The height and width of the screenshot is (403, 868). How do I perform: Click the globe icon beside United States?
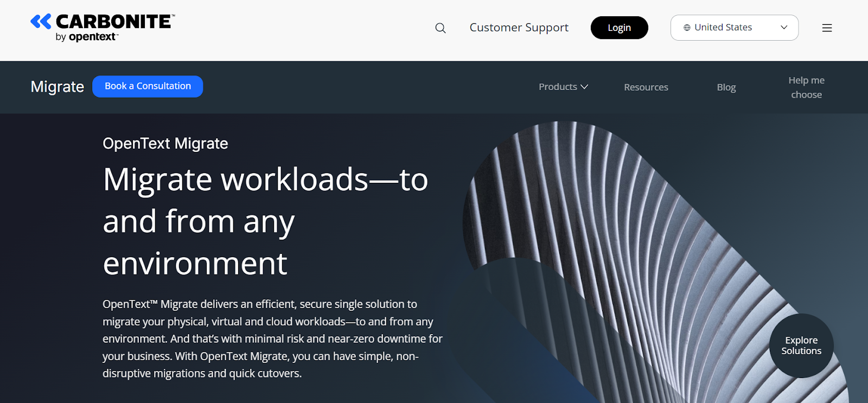(x=687, y=28)
